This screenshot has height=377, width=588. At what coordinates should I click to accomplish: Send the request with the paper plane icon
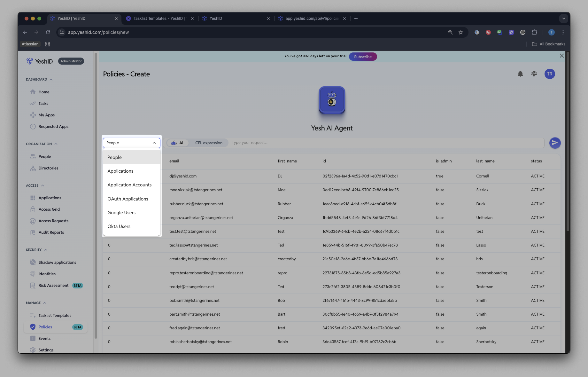click(x=555, y=143)
